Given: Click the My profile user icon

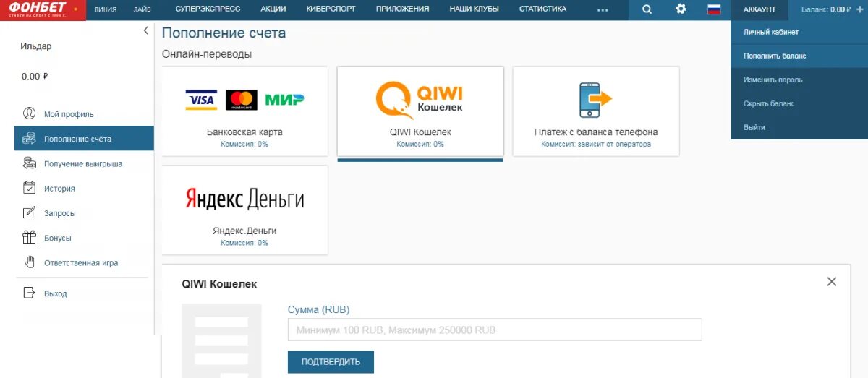Looking at the screenshot, I should 30,113.
